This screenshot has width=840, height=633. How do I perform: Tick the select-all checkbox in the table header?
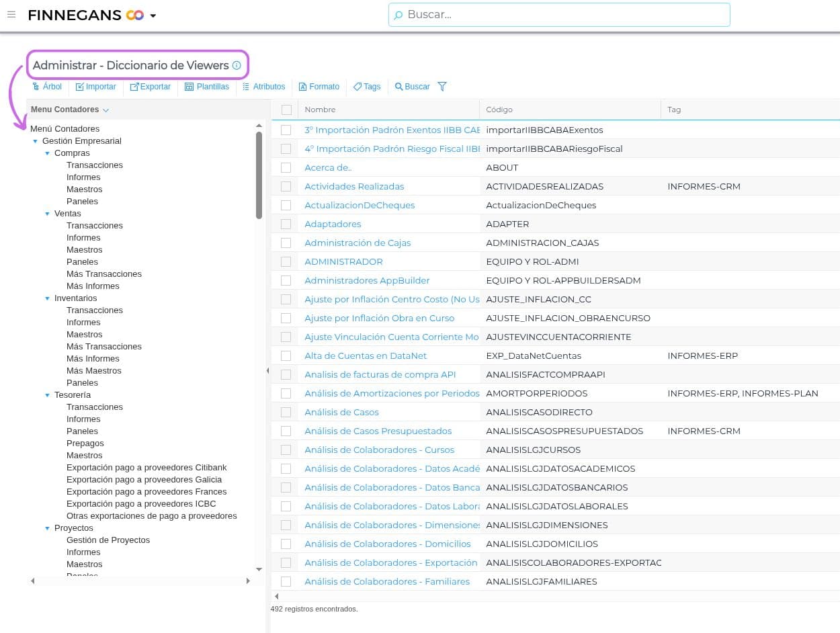(x=287, y=110)
